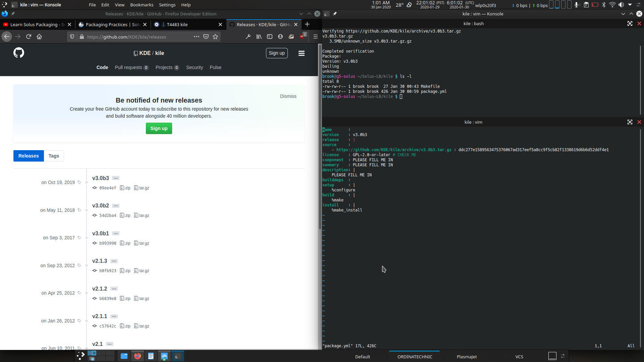Open the developer tools wrench icon
Screen dimensions: 644x362
click(x=248, y=37)
